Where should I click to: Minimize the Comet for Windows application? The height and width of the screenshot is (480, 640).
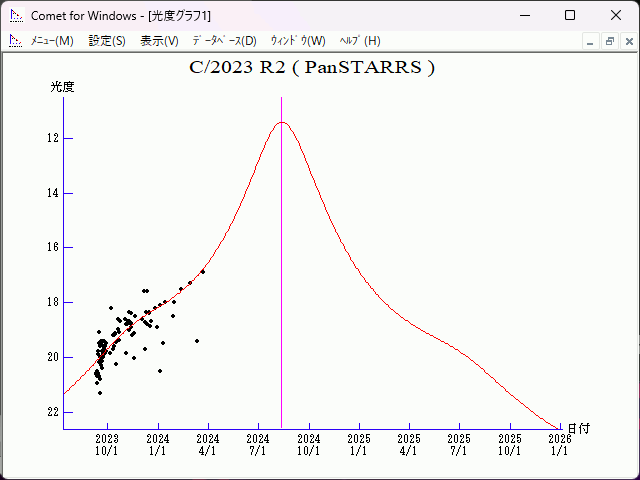[524, 15]
